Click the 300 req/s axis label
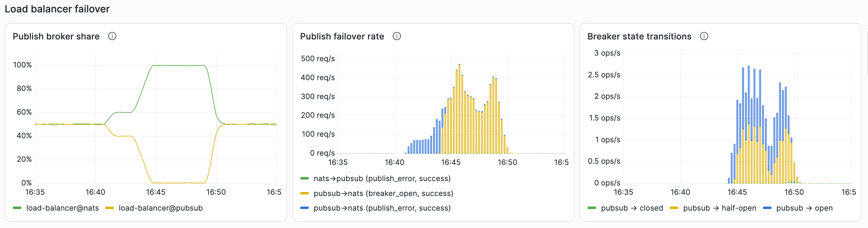The height and width of the screenshot is (228, 868). (x=318, y=97)
